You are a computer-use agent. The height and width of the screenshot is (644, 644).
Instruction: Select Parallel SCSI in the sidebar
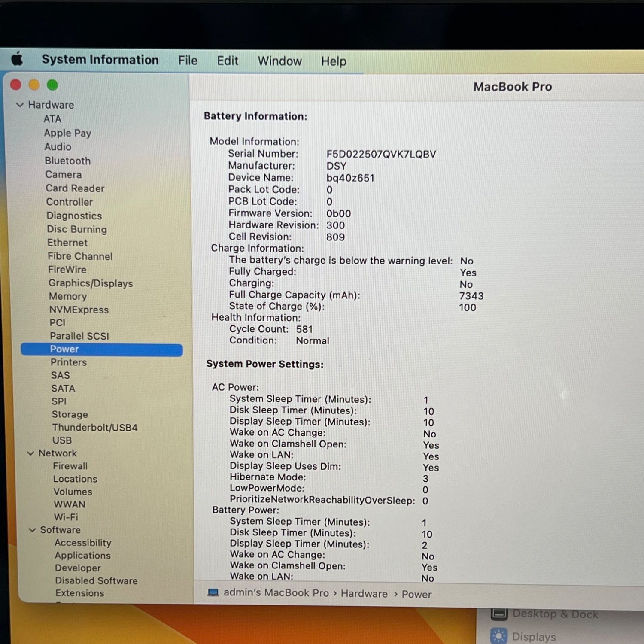(79, 336)
